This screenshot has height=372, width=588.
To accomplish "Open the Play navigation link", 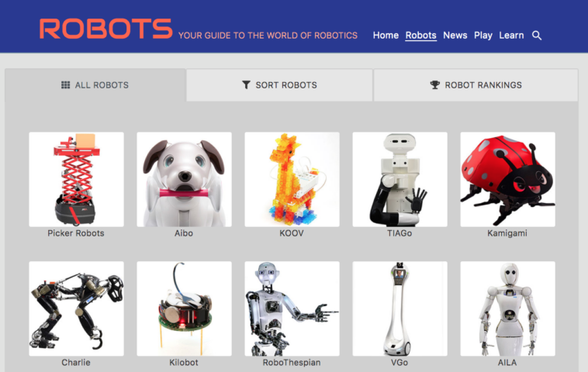I will pyautogui.click(x=483, y=35).
